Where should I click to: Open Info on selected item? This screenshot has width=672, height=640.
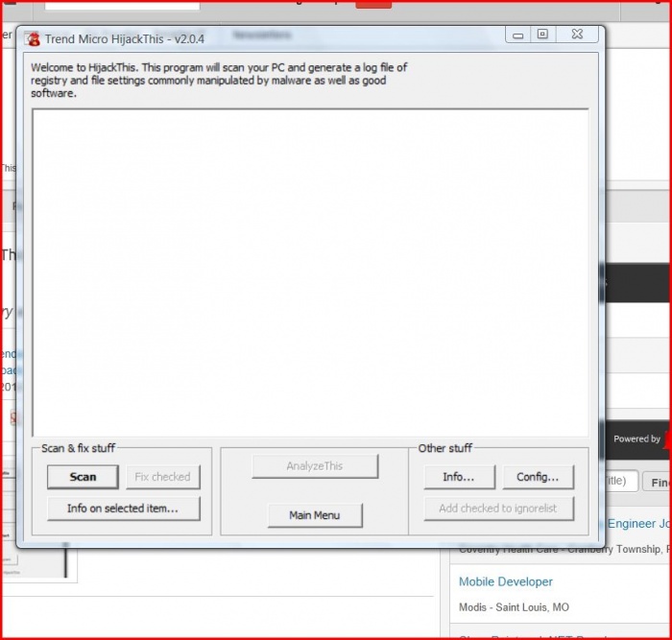pos(124,509)
